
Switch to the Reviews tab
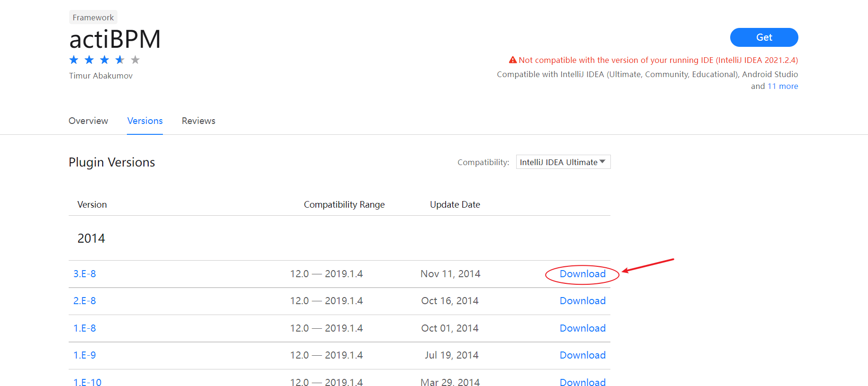198,121
